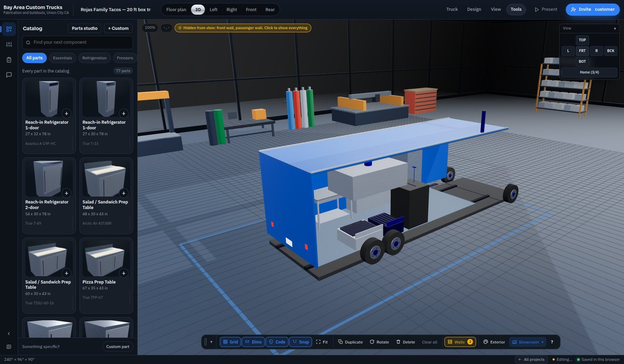Add Pizza Prep Table with plus icon
624x364 pixels.
(124, 273)
